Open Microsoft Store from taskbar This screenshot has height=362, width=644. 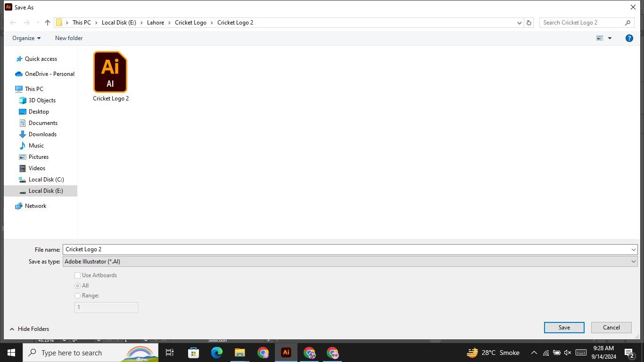point(193,353)
